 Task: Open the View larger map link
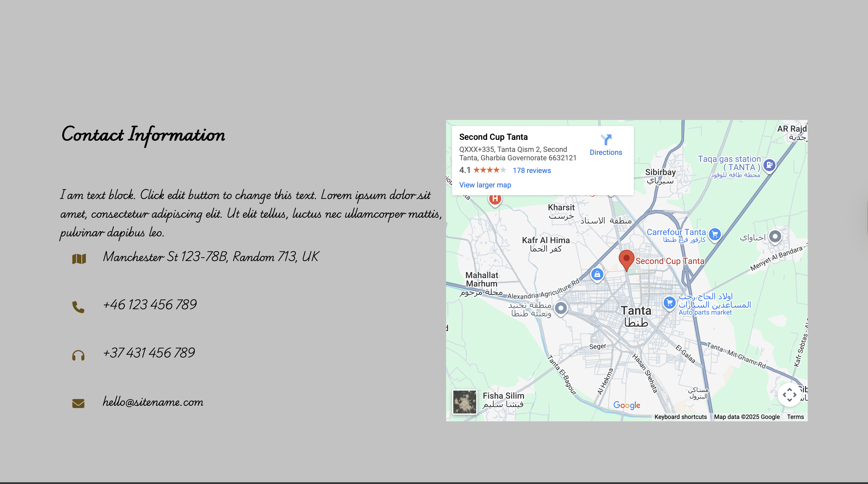485,185
